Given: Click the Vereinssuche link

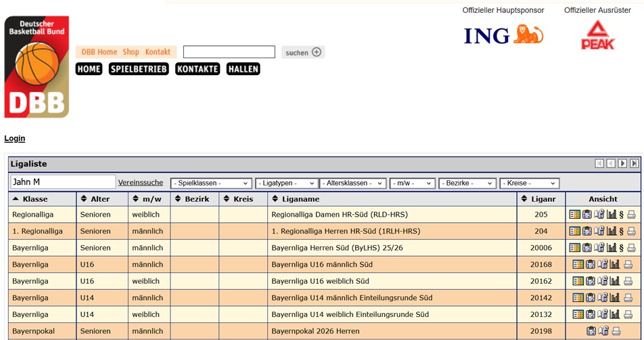Looking at the screenshot, I should (141, 182).
